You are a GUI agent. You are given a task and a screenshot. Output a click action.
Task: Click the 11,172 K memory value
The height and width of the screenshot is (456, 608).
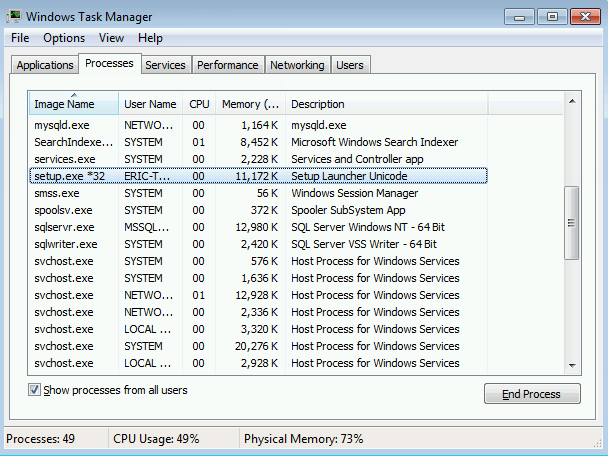(256, 176)
